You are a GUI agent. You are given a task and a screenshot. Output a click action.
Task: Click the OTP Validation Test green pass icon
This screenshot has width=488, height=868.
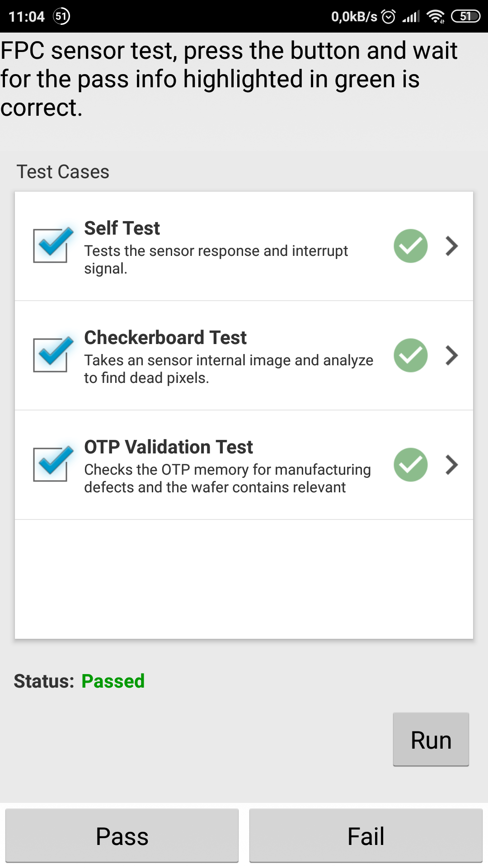coord(410,465)
